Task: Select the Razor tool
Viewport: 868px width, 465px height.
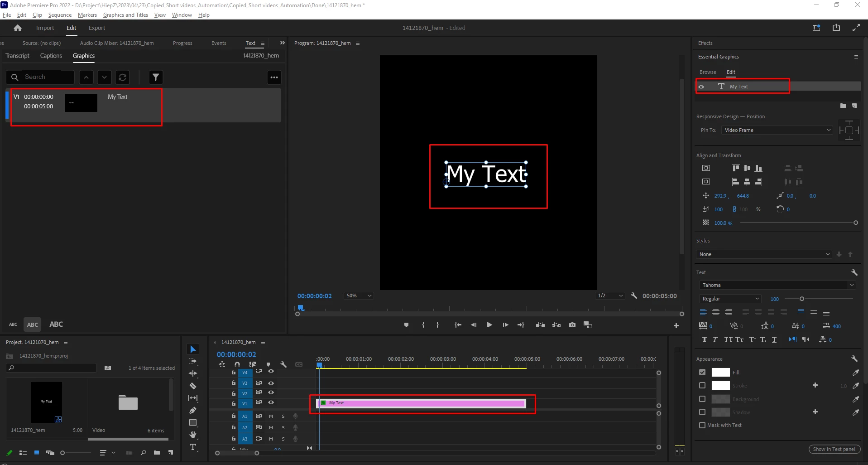Action: [193, 386]
